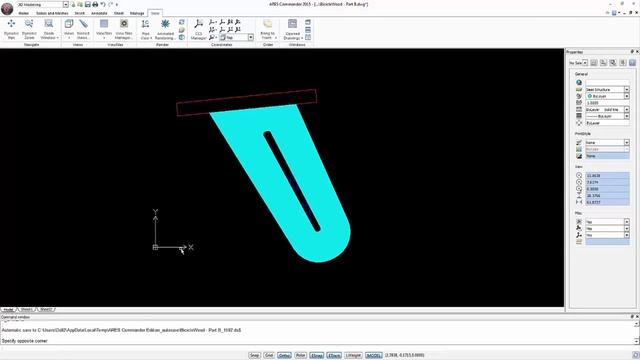Click the rightmost highlighted Properties panel toolbar icon
Screen dimensions: 640x360
click(x=632, y=62)
